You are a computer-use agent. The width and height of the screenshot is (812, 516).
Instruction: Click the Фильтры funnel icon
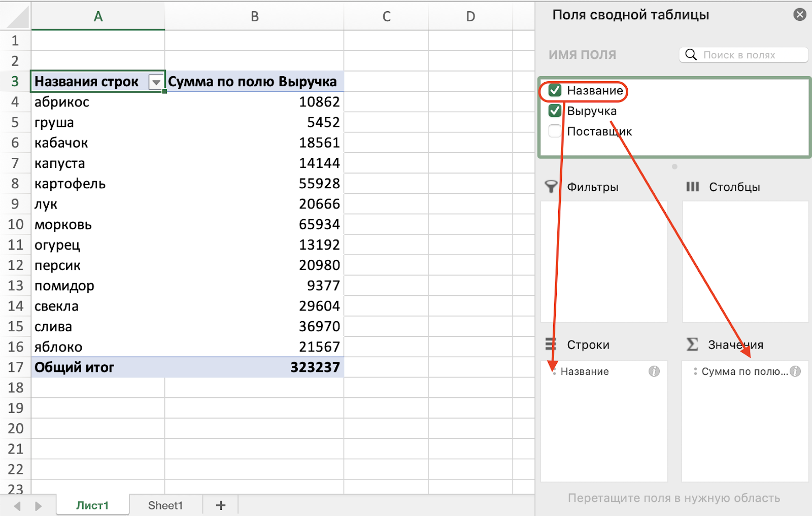click(x=551, y=187)
